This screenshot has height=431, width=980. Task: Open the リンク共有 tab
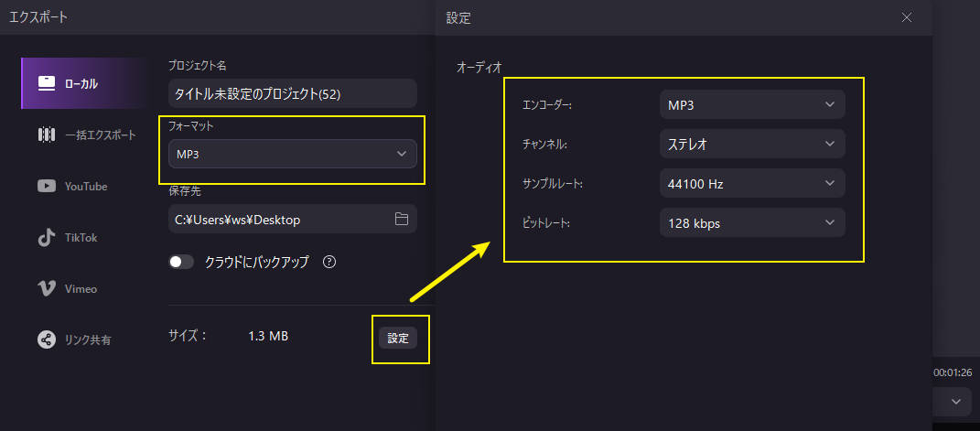(x=74, y=340)
